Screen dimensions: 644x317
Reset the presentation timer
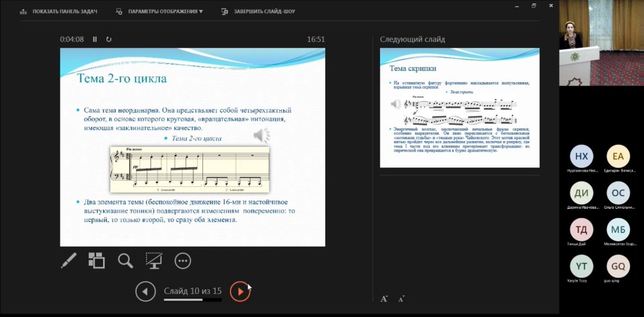point(108,39)
